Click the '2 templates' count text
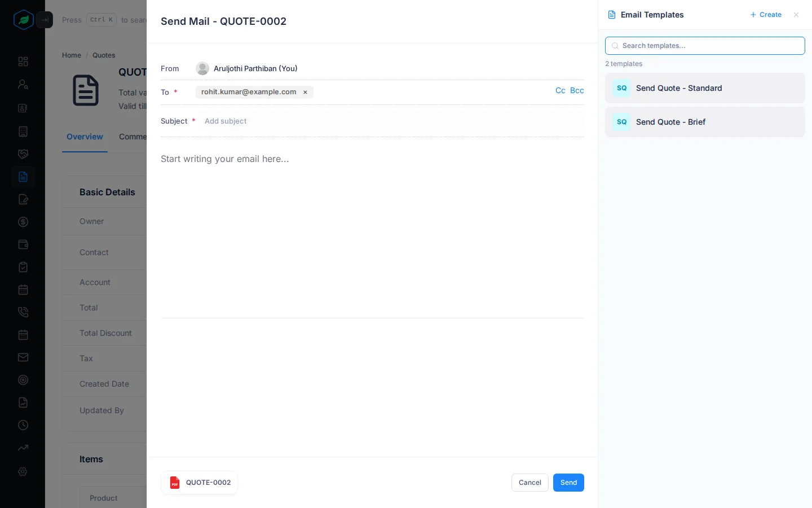The image size is (812, 508). pos(624,64)
